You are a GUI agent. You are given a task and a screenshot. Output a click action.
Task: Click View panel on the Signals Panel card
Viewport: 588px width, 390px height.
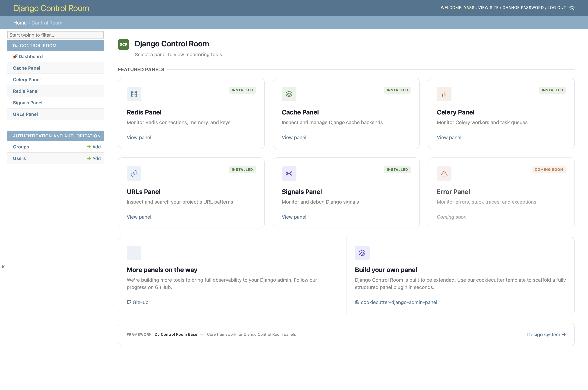294,217
